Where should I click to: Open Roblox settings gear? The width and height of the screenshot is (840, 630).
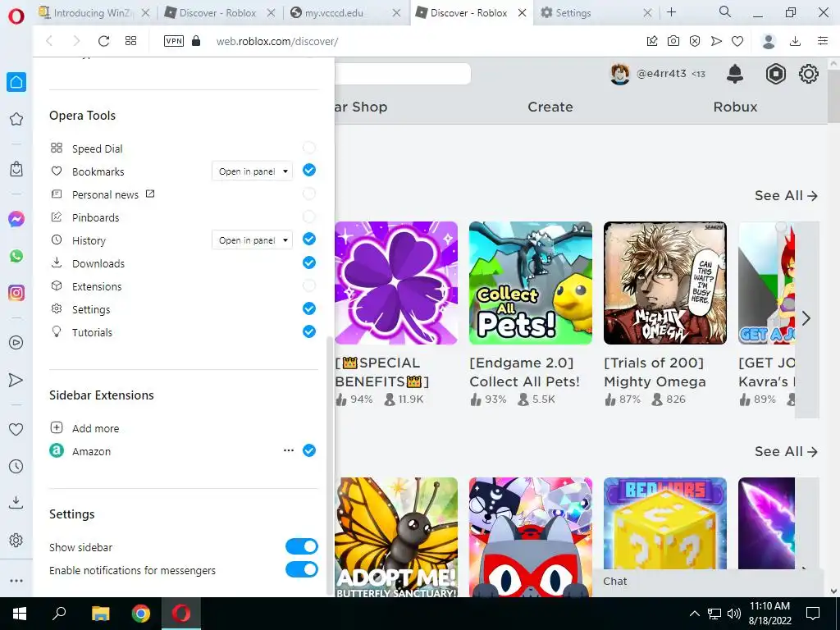click(x=808, y=74)
